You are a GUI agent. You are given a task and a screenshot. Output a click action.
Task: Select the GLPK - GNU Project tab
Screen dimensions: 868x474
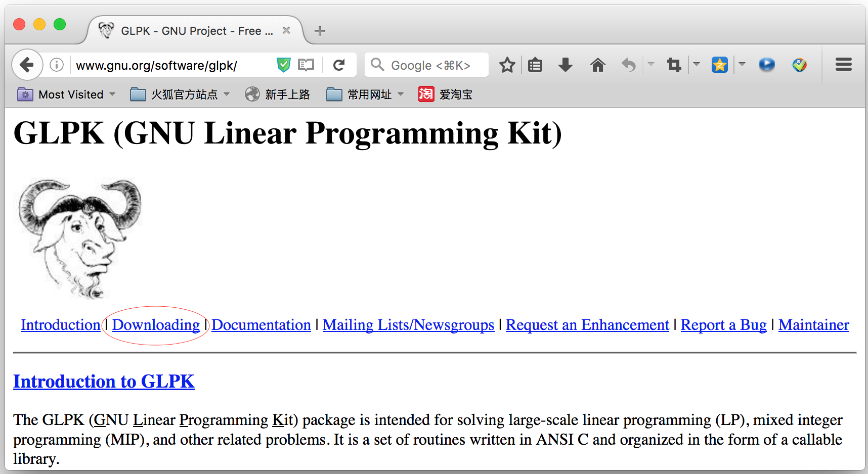click(195, 31)
